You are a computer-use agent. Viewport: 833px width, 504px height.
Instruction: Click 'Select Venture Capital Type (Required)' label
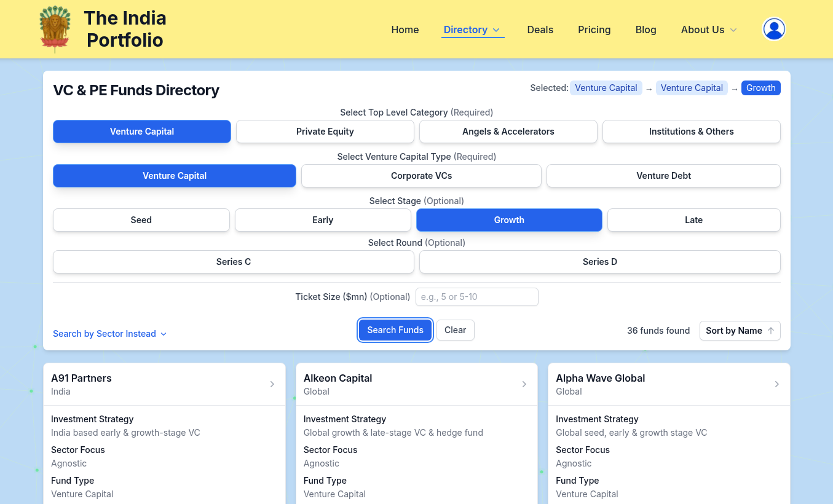pos(417,157)
